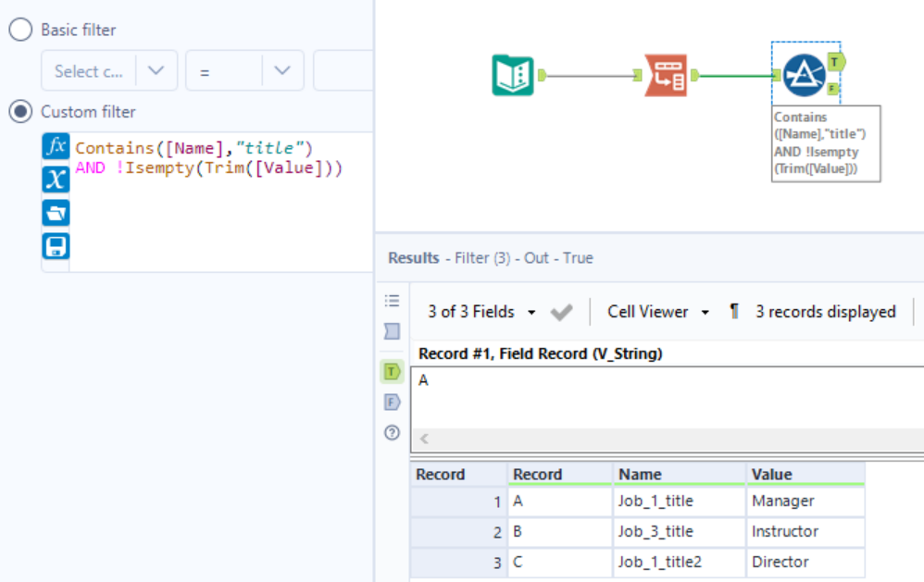Show the False anchor results in sidebar
The image size is (924, 582).
392,402
